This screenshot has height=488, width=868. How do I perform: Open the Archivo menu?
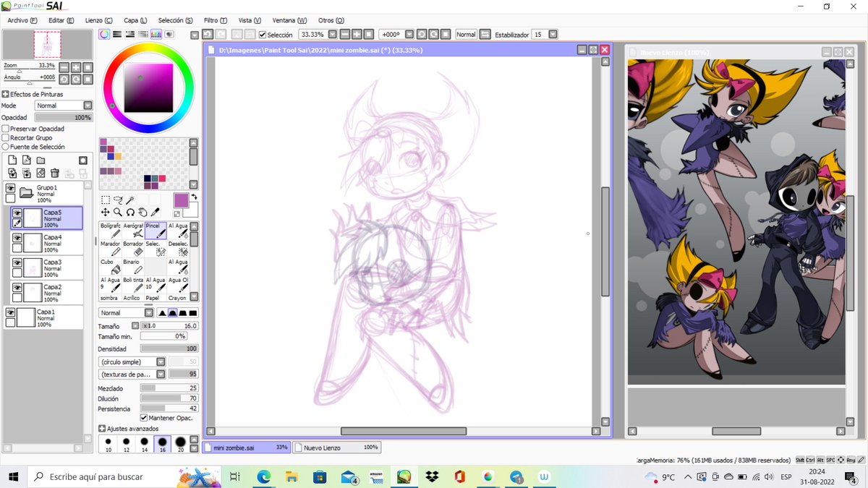(x=22, y=20)
